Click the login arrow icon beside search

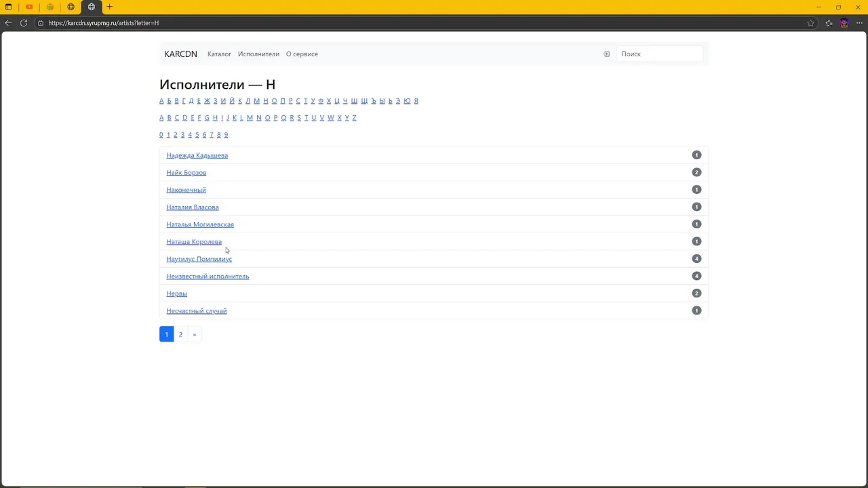(606, 54)
